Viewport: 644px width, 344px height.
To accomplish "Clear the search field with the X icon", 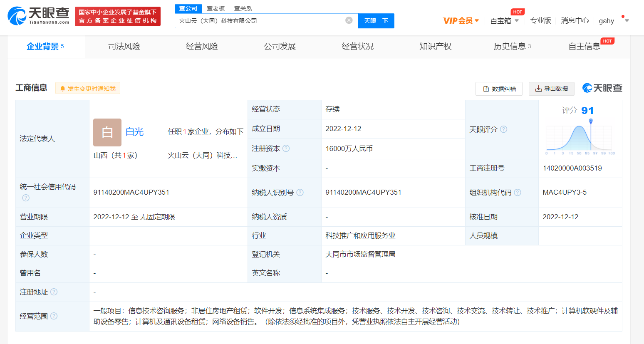I will pyautogui.click(x=349, y=20).
